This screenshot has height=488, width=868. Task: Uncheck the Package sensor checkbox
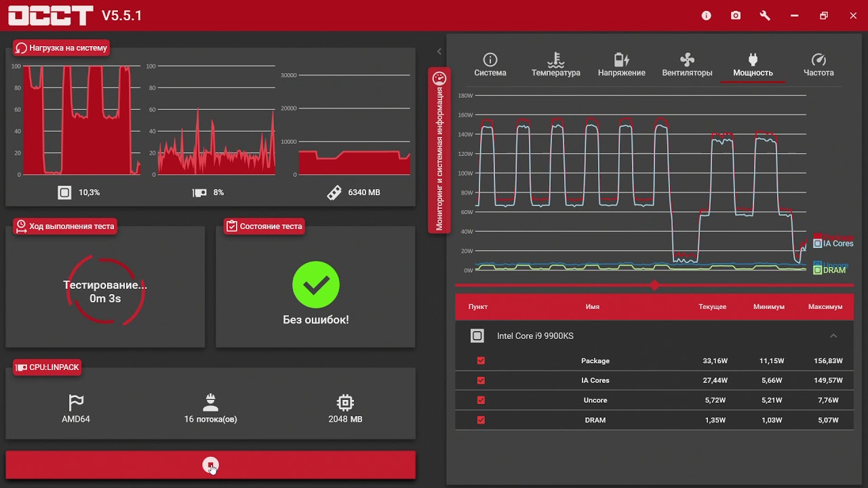[481, 361]
